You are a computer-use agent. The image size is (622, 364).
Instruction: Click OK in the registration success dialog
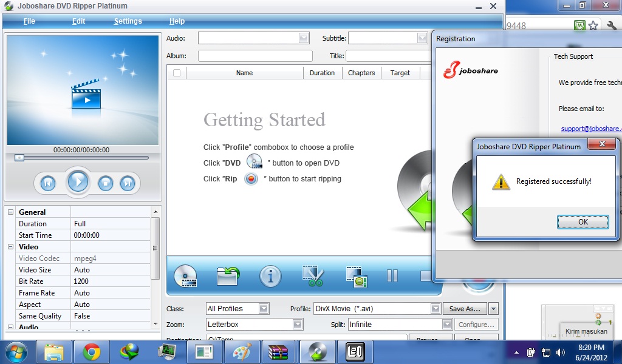583,222
